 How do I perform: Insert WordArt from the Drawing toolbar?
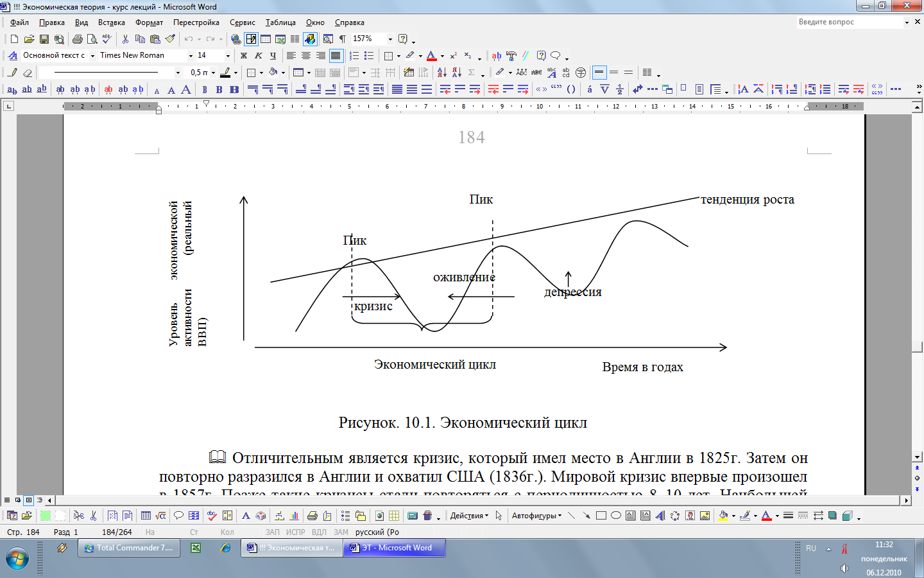coord(660,516)
